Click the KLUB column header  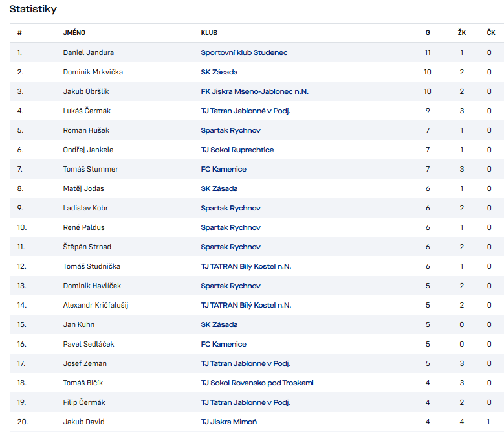(209, 33)
